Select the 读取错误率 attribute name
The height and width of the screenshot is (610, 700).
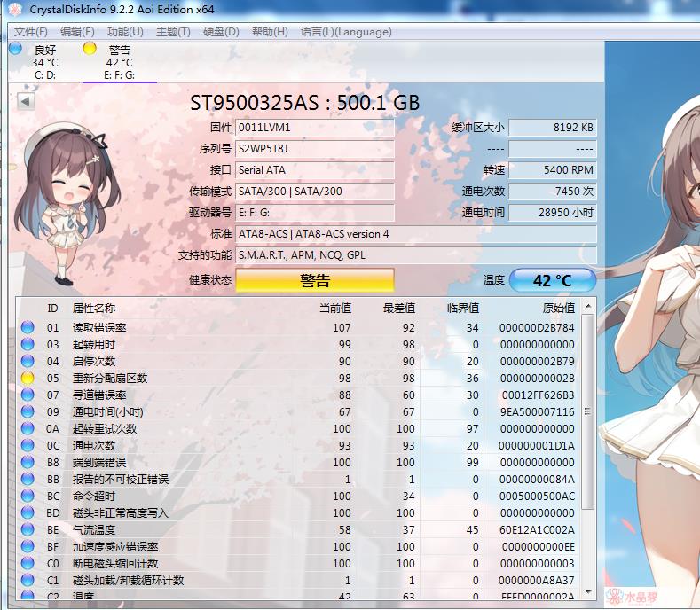(99, 327)
